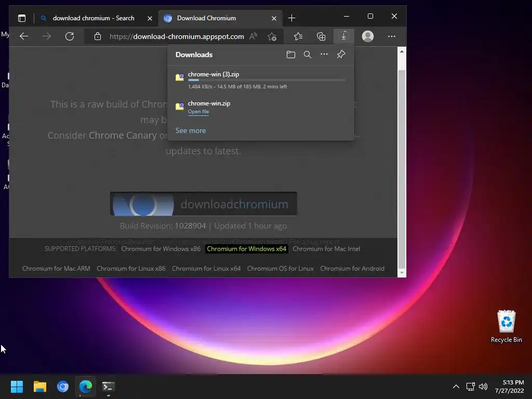Screen dimensions: 532x399
Task: Click the chrome-win (3).zip progress bar
Action: click(267, 80)
